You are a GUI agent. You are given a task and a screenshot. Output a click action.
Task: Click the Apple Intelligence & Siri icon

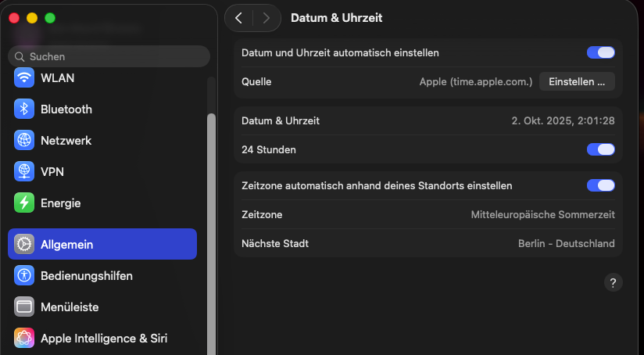24,339
